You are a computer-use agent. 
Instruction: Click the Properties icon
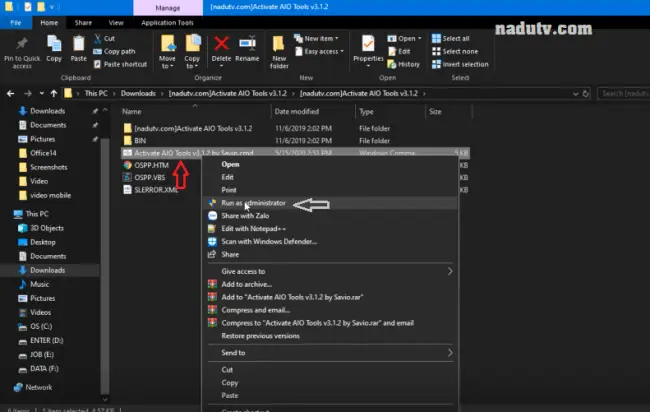(x=368, y=44)
